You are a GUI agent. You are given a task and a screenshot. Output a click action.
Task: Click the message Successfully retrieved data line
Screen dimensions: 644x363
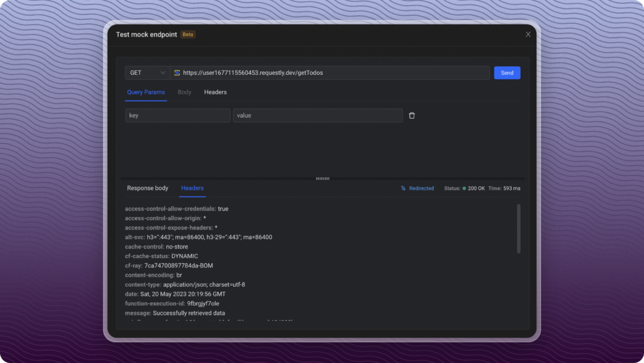tap(175, 313)
